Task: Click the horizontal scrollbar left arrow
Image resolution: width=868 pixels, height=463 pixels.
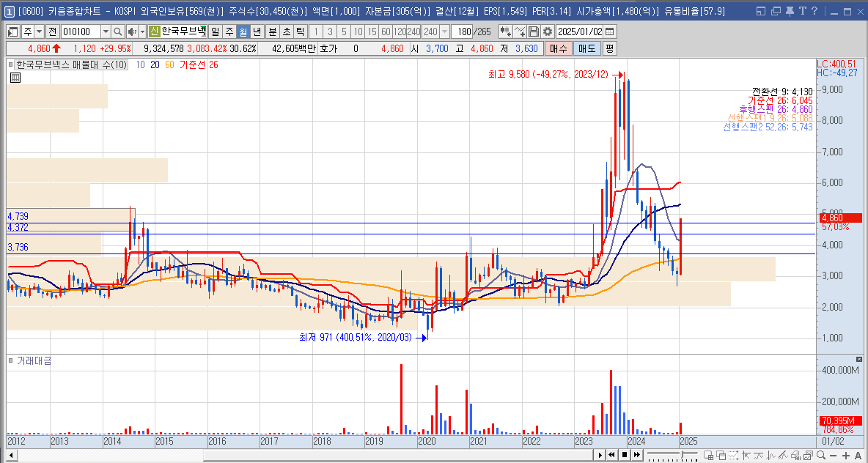Action: click(10, 455)
